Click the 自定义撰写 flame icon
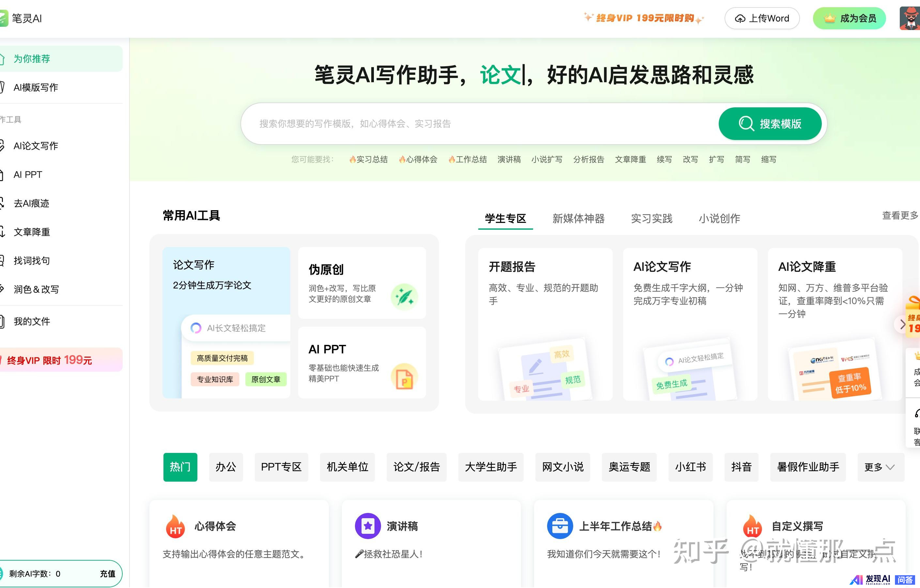 pos(752,527)
